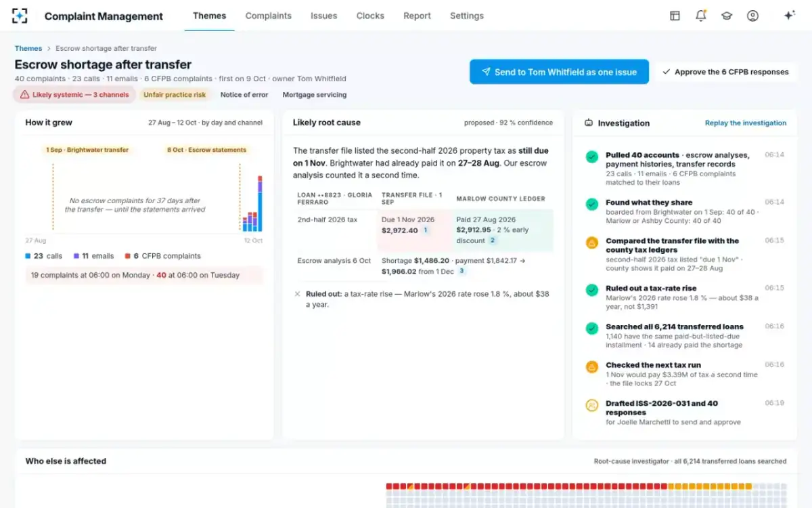Click the red CFPB complaints legend swatch

(x=127, y=256)
